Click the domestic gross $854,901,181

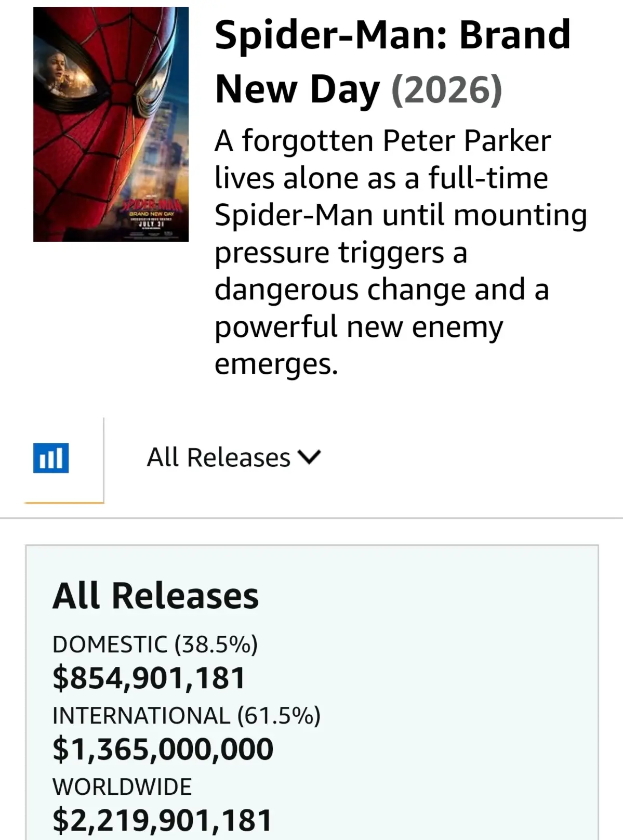click(149, 678)
